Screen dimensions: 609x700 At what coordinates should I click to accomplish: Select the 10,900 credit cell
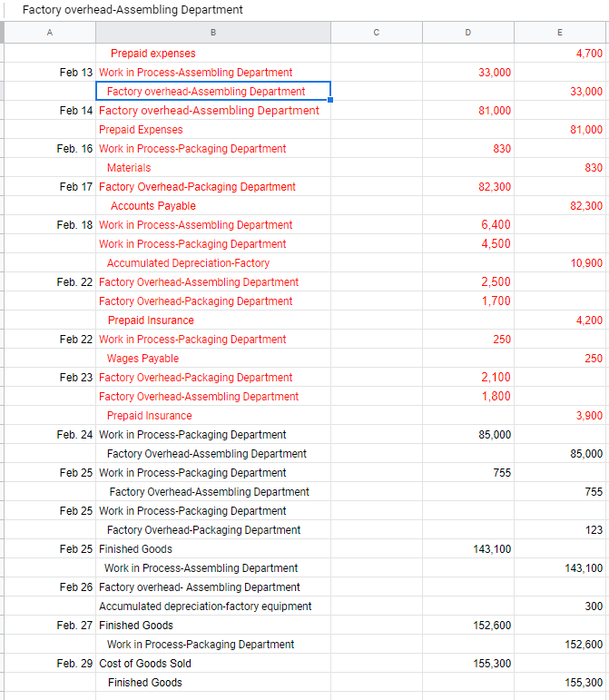(x=560, y=263)
